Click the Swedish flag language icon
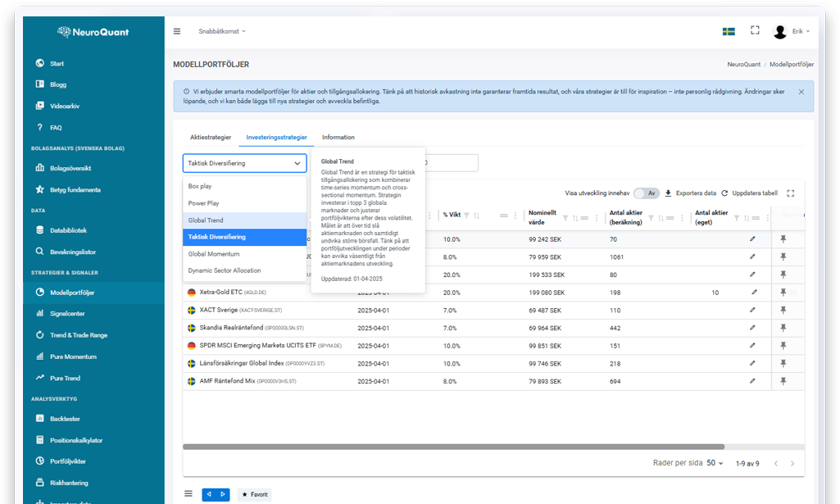Screen dimensions: 840x504 click(728, 31)
